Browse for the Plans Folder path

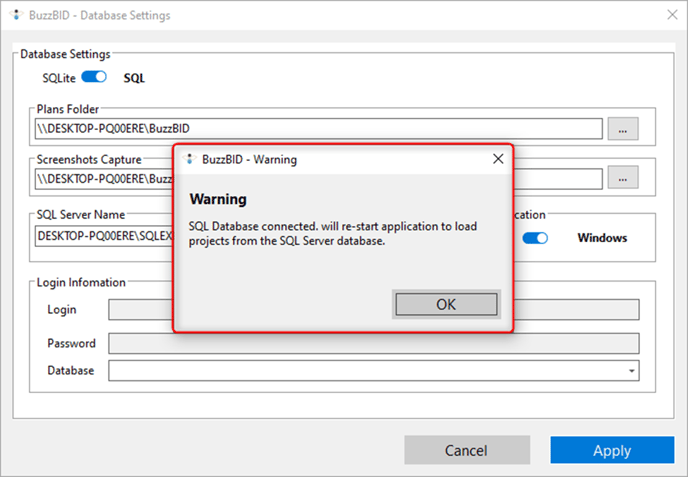coord(623,129)
